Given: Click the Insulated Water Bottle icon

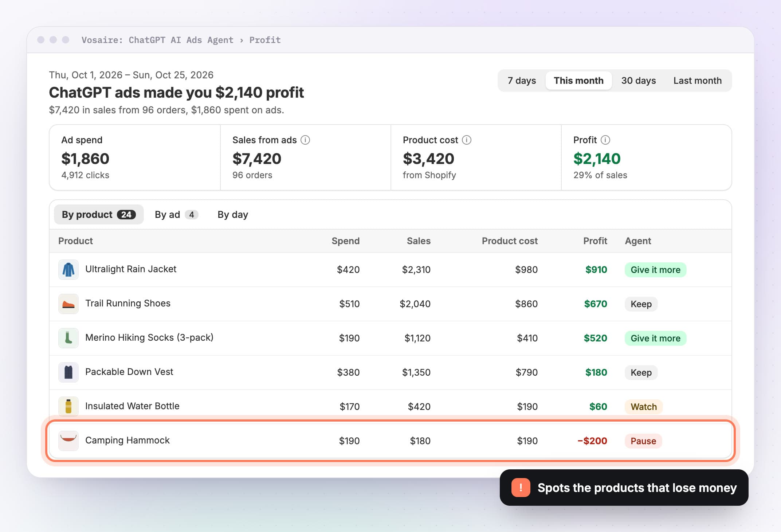Looking at the screenshot, I should (x=68, y=407).
